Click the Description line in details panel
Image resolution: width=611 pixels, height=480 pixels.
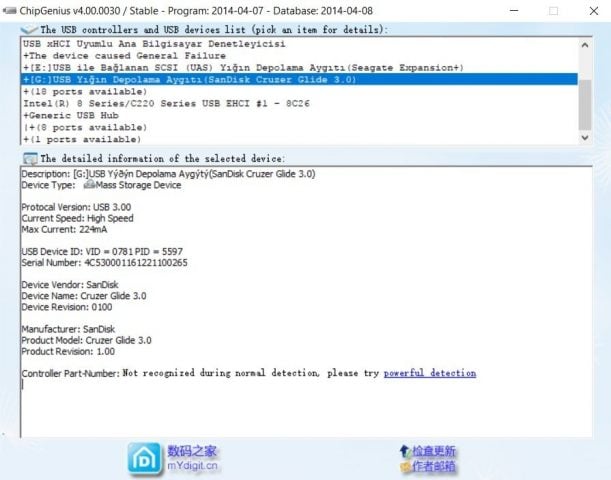point(168,174)
